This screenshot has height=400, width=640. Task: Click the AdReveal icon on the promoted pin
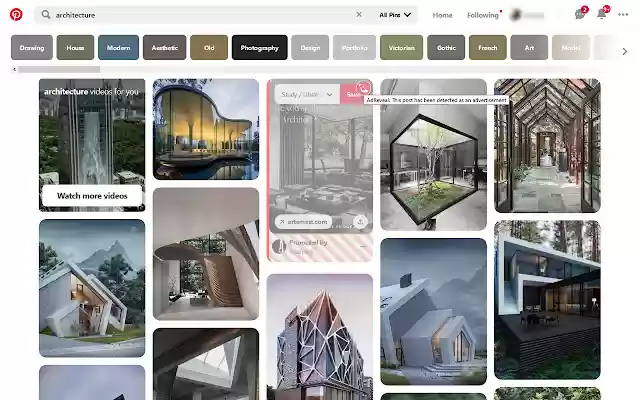pyautogui.click(x=363, y=88)
